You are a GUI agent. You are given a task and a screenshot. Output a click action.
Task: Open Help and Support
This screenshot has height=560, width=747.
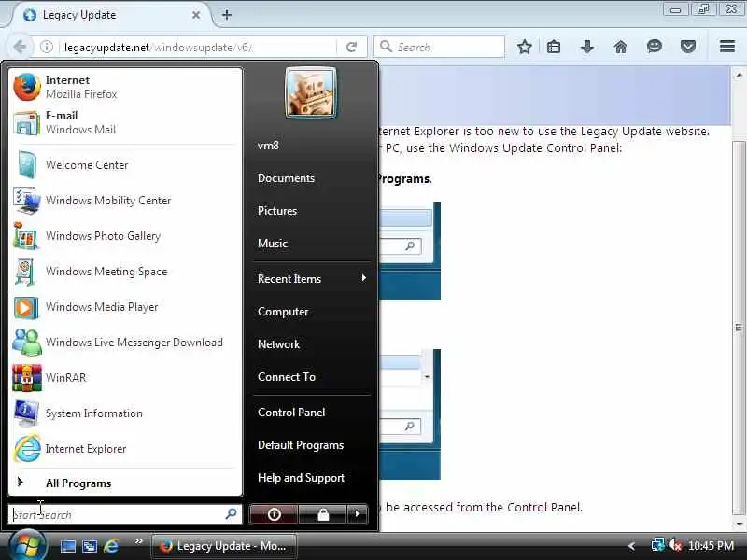(301, 478)
